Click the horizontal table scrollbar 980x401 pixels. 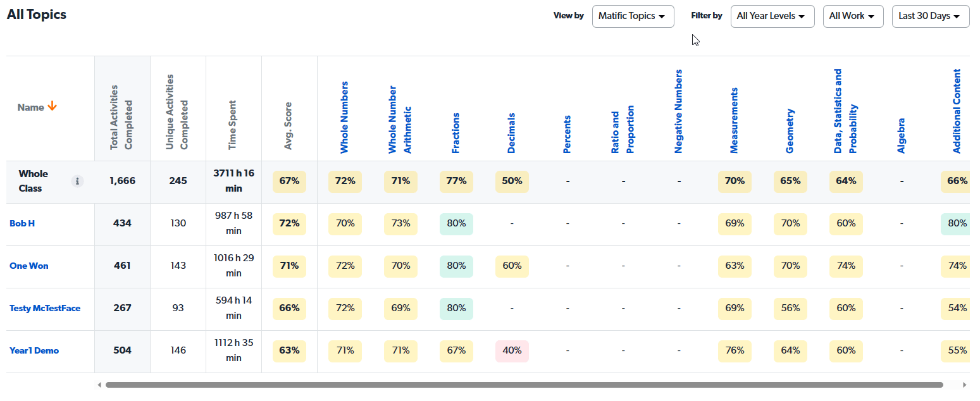524,385
